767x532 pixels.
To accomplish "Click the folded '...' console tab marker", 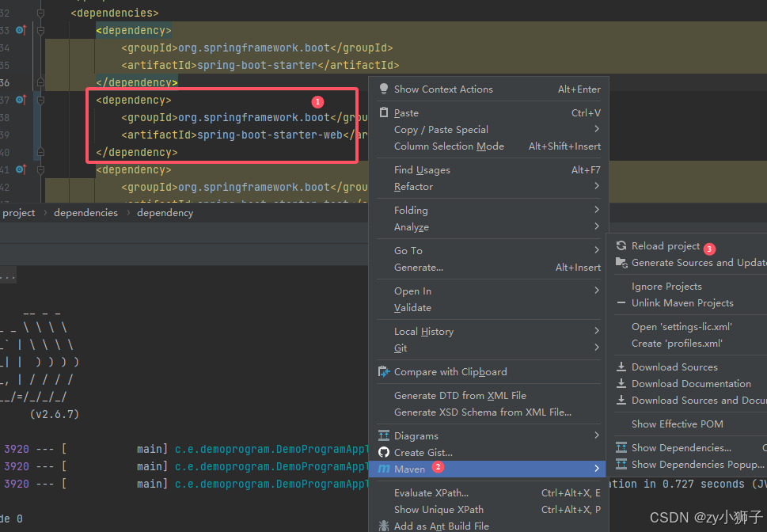I will (8, 275).
